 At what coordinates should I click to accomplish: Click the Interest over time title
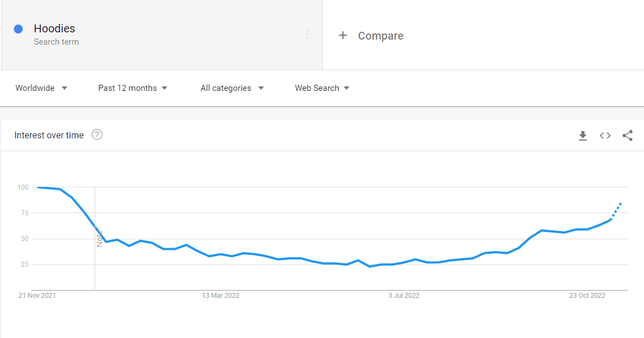[49, 135]
